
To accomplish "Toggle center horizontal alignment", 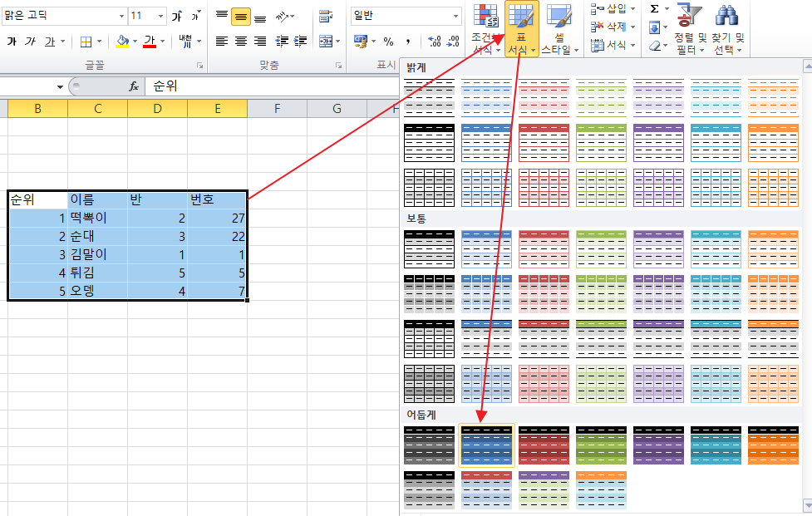I will (241, 42).
